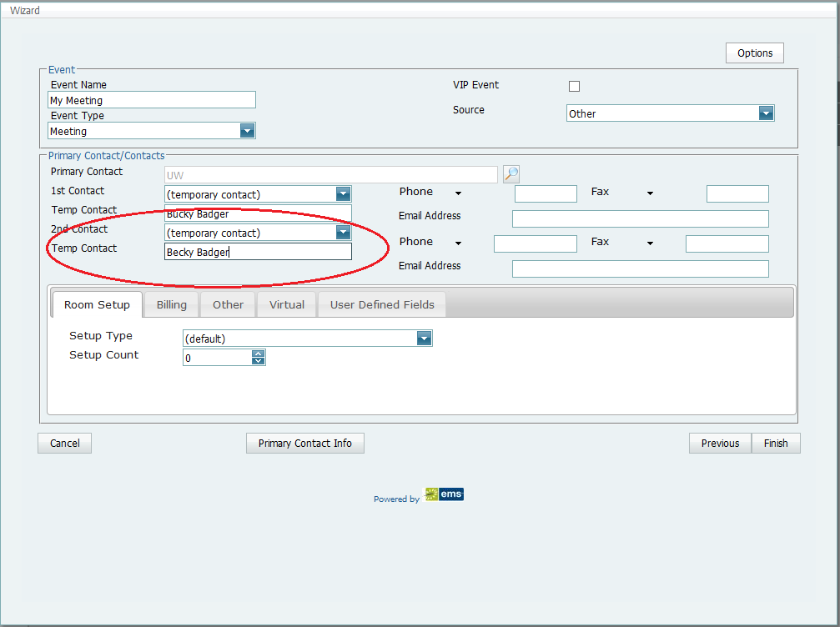840x627 pixels.
Task: Click the ems logo in Powered by
Action: [444, 494]
